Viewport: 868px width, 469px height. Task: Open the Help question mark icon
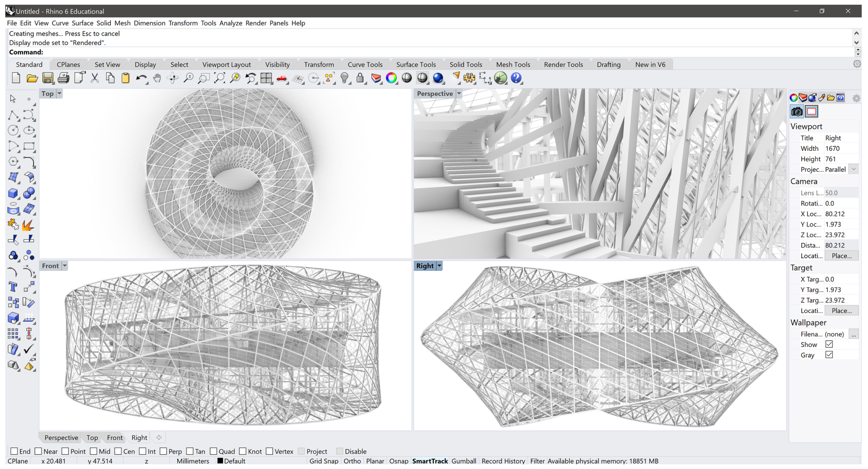click(x=516, y=78)
